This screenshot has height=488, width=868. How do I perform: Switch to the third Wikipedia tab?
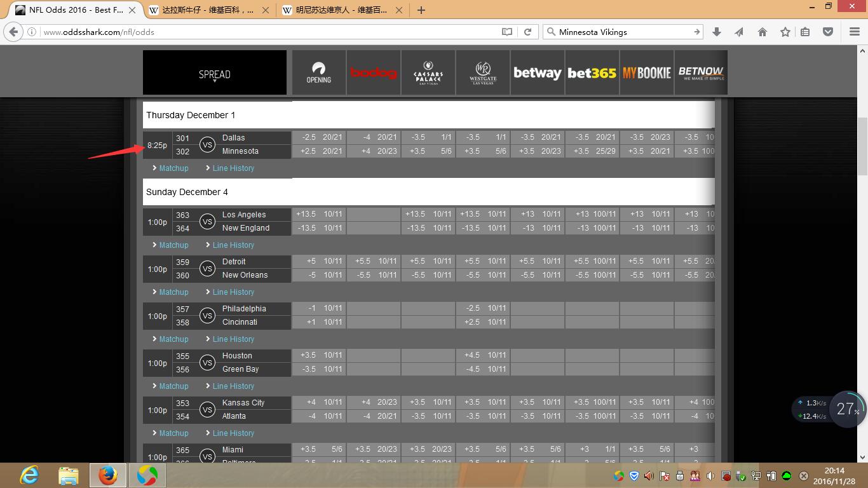(340, 10)
